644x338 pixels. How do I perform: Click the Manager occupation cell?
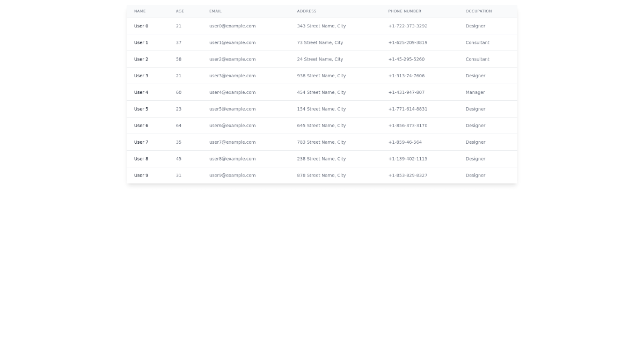[x=475, y=93]
